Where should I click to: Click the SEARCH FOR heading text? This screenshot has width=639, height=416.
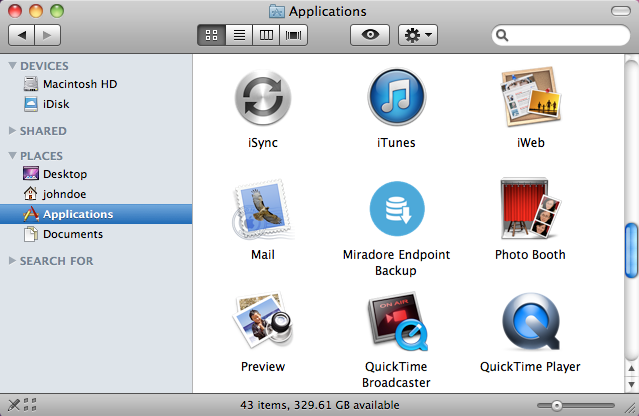[x=57, y=261]
